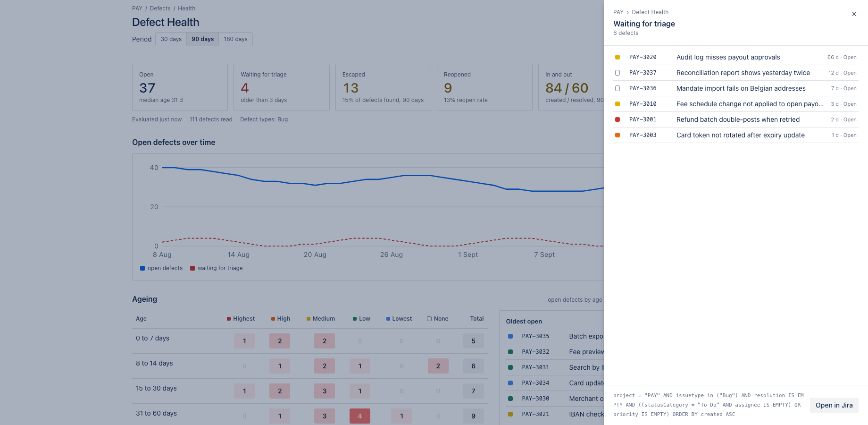
Task: Open PAY-3037 Reconciliation report row
Action: click(736, 73)
